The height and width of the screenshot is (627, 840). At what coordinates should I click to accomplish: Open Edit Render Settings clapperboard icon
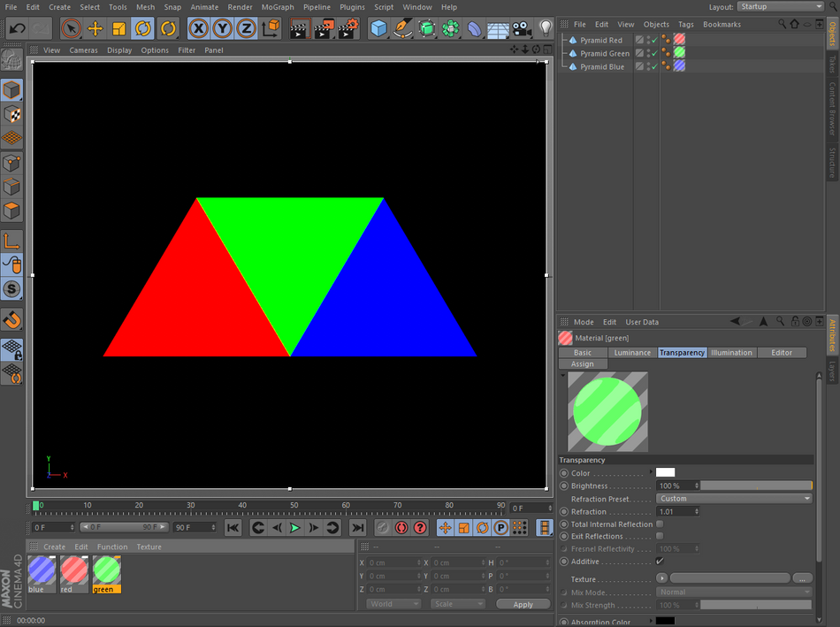(348, 28)
